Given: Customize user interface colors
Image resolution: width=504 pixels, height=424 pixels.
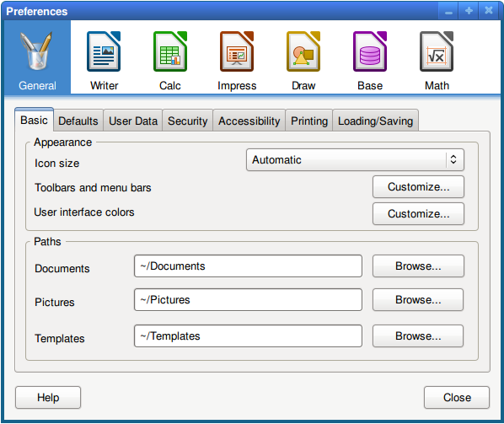Looking at the screenshot, I should point(418,214).
